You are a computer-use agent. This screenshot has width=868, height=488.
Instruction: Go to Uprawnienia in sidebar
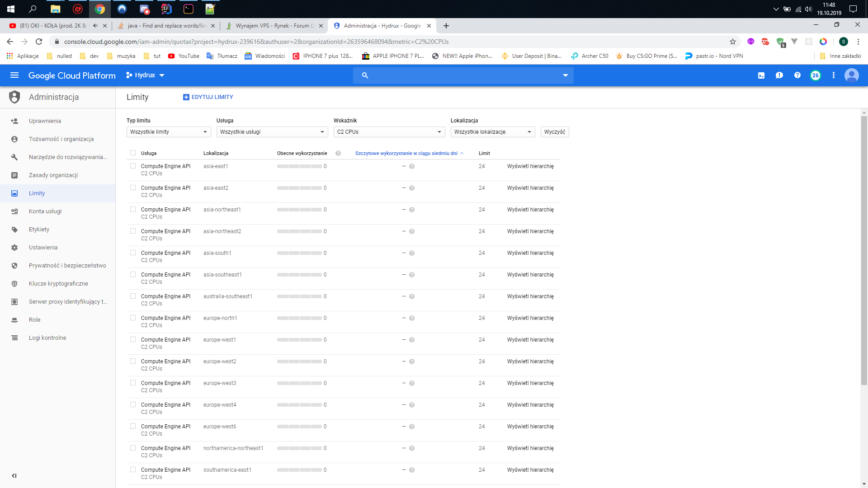[x=45, y=121]
